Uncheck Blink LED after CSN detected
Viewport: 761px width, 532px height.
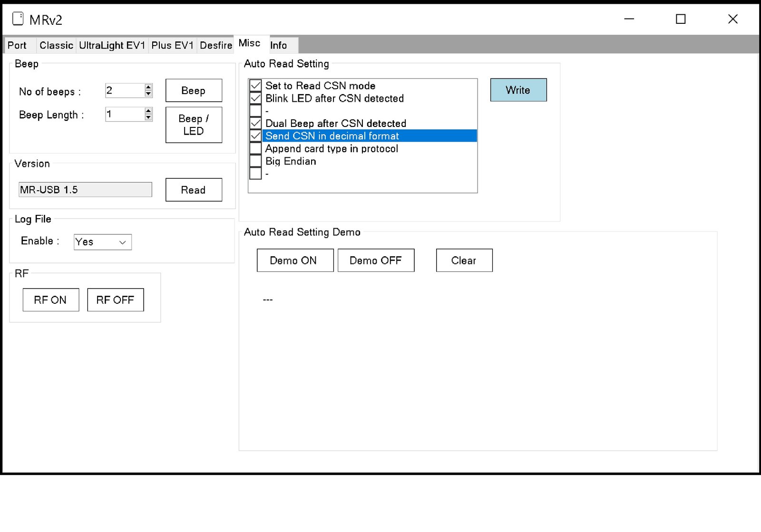click(255, 98)
